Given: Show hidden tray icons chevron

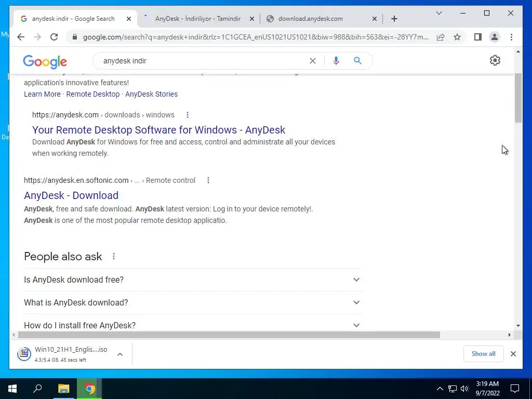Looking at the screenshot, I should (x=440, y=389).
